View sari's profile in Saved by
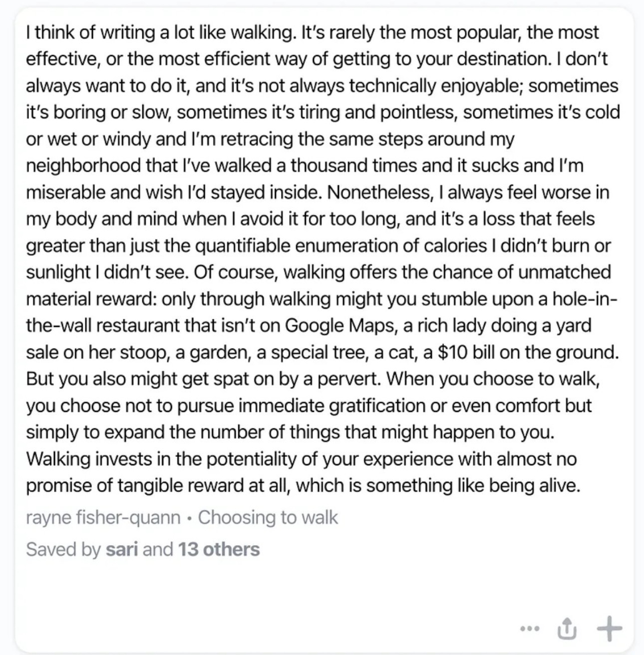This screenshot has width=644, height=655. point(122,549)
